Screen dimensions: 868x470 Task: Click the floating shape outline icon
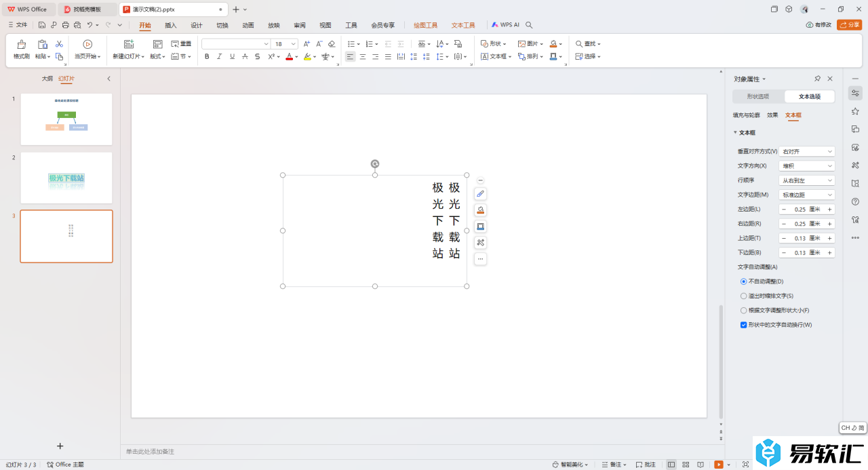pos(481,227)
